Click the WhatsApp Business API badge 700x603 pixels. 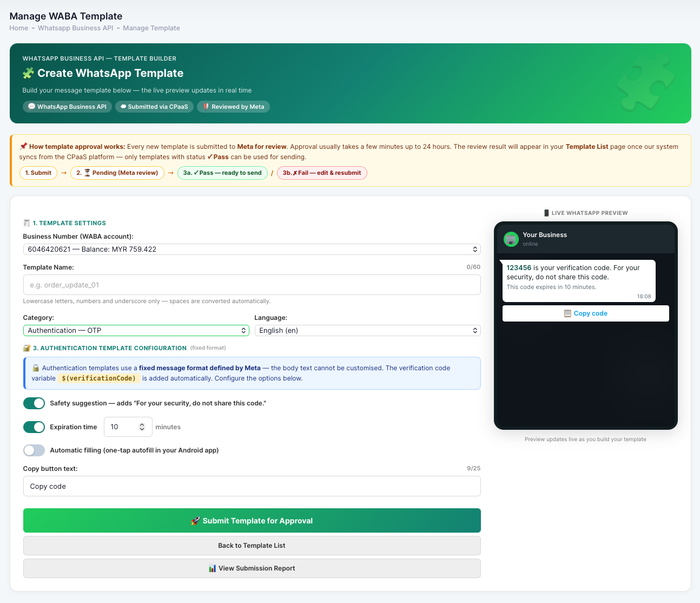67,107
